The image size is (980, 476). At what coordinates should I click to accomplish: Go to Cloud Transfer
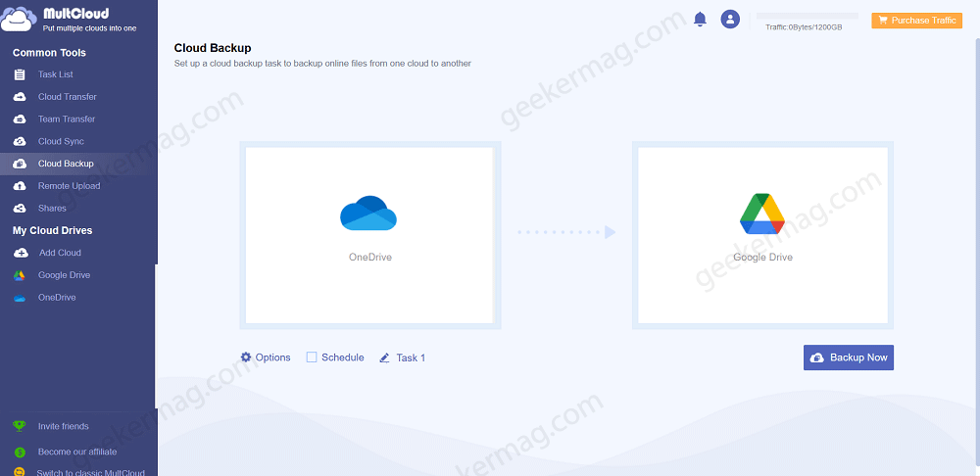(x=67, y=97)
